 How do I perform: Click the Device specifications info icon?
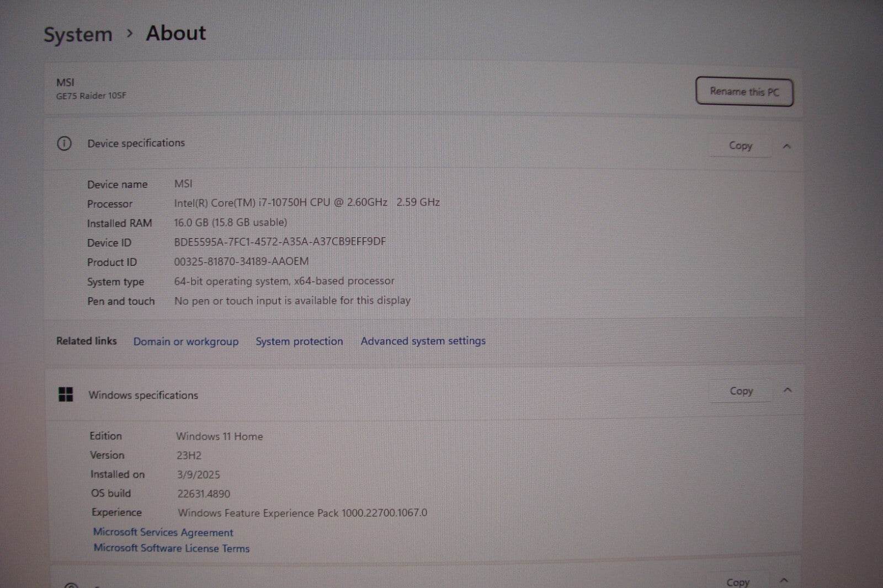point(65,143)
